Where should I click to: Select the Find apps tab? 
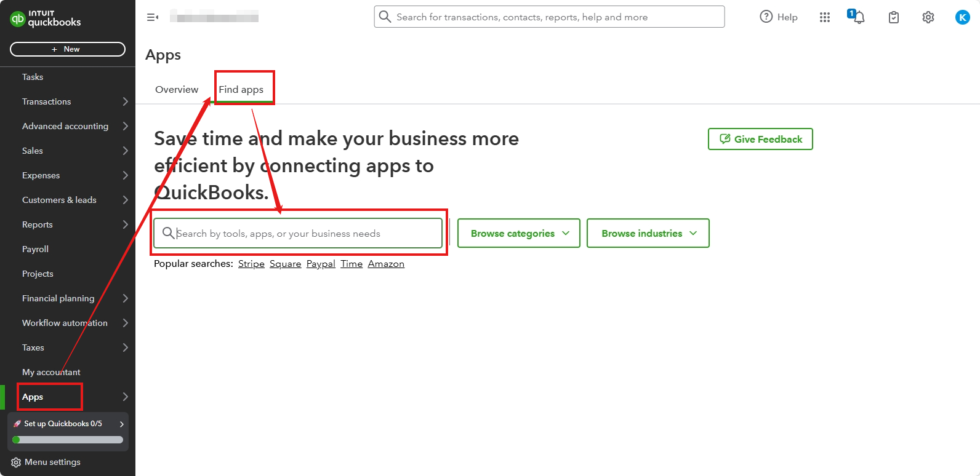[x=241, y=89]
